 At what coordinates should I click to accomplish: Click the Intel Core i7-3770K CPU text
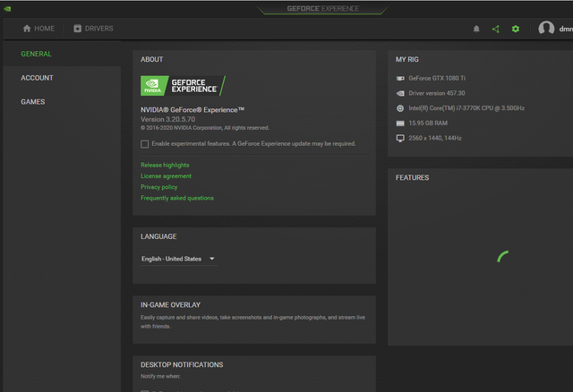[x=466, y=108]
